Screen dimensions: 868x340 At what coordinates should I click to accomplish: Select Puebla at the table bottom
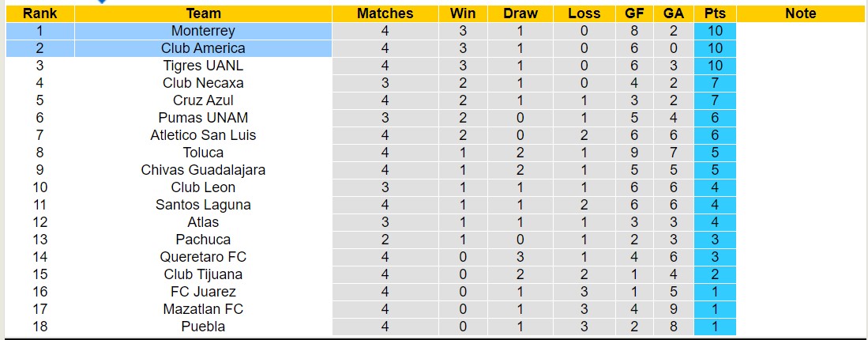click(203, 327)
